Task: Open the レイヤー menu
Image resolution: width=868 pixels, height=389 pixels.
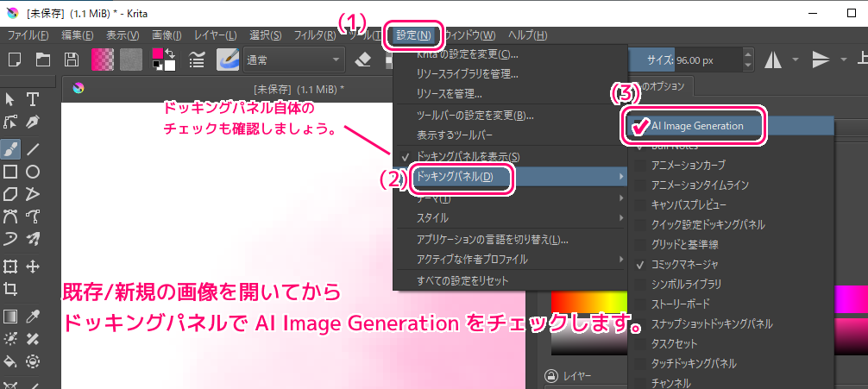Action: pyautogui.click(x=216, y=35)
